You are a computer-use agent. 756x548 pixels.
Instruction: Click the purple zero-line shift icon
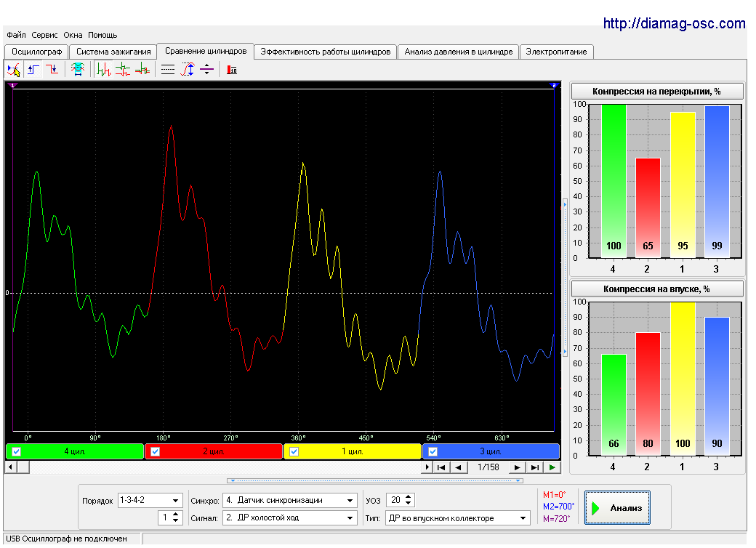coord(206,70)
